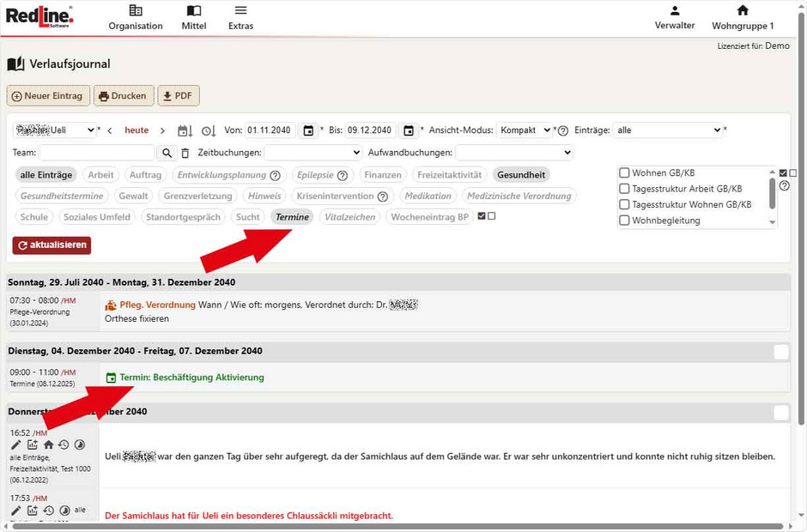Viewport: 807px width, 532px height.
Task: Open the history icon of the 16:52 entry
Action: click(64, 444)
